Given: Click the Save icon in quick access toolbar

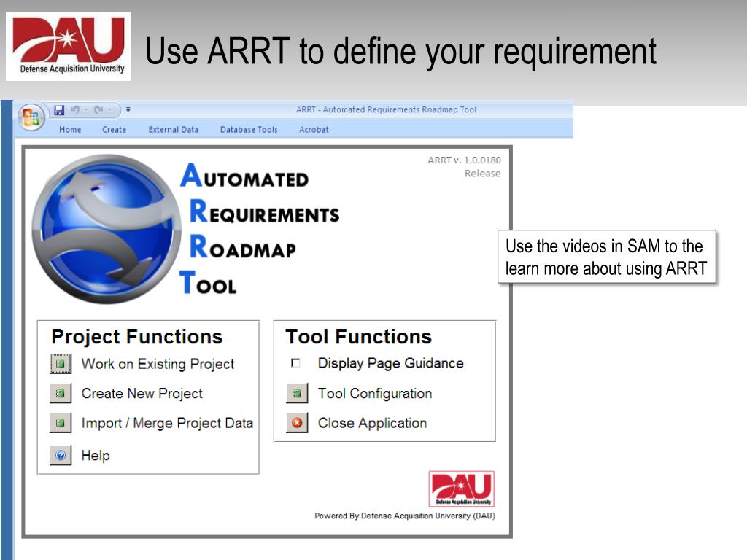Looking at the screenshot, I should [x=59, y=110].
